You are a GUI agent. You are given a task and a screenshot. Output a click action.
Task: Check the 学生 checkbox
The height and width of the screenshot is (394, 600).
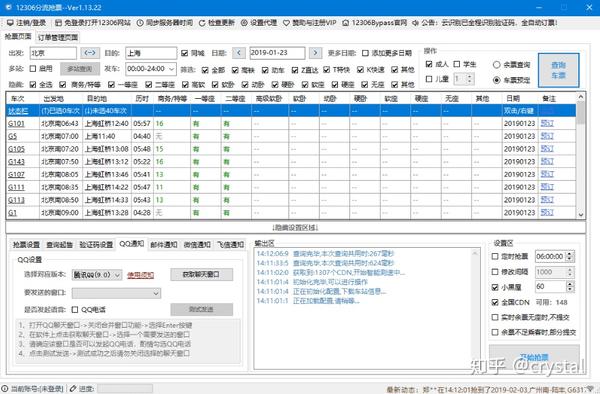point(457,64)
